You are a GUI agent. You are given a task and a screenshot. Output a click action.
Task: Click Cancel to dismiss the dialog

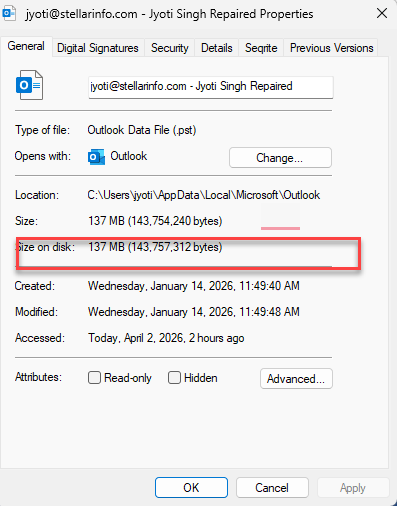coord(272,488)
